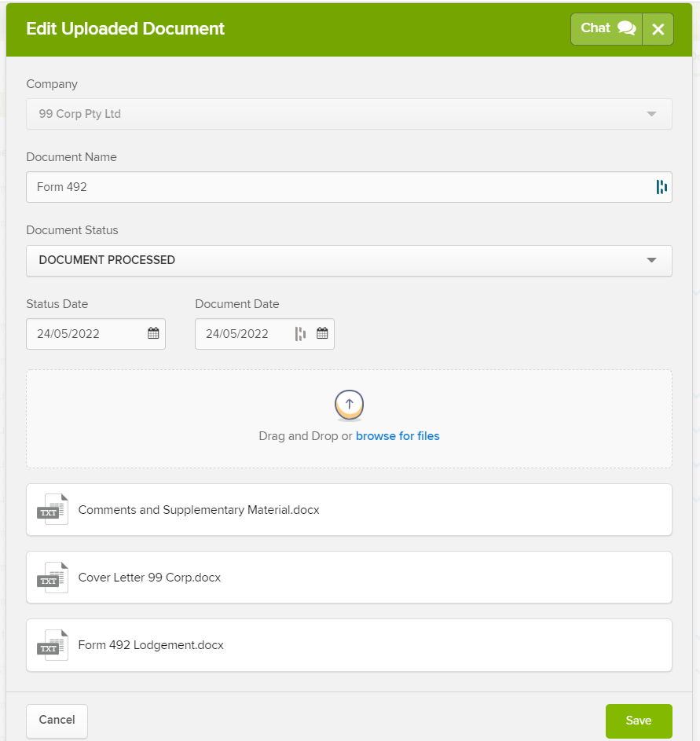Select Comments and Supplementary Material.docx file
This screenshot has width=700, height=741.
pyautogui.click(x=349, y=510)
